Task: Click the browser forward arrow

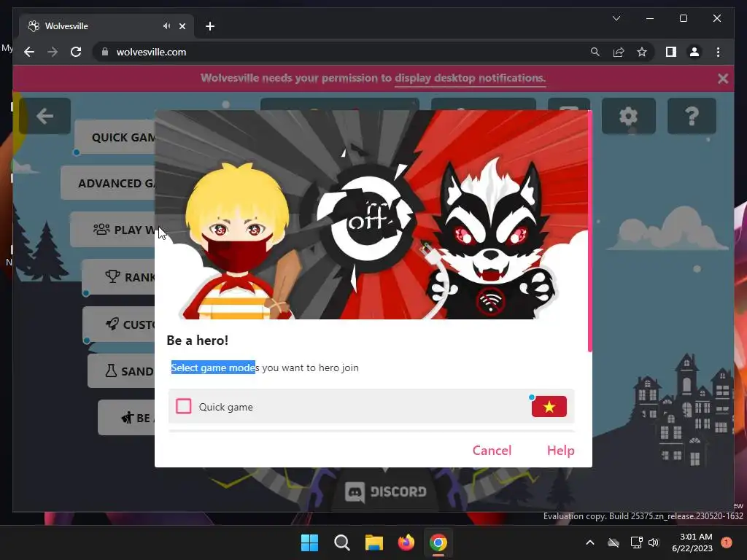Action: click(53, 52)
